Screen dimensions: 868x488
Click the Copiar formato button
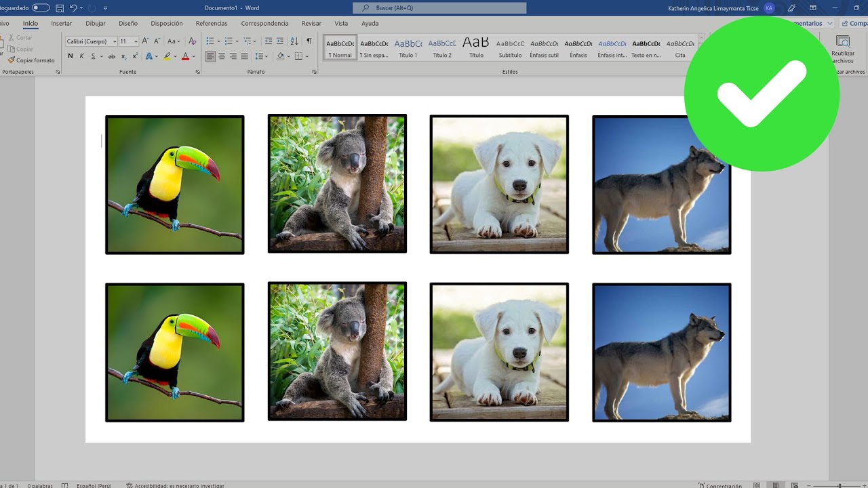click(31, 60)
